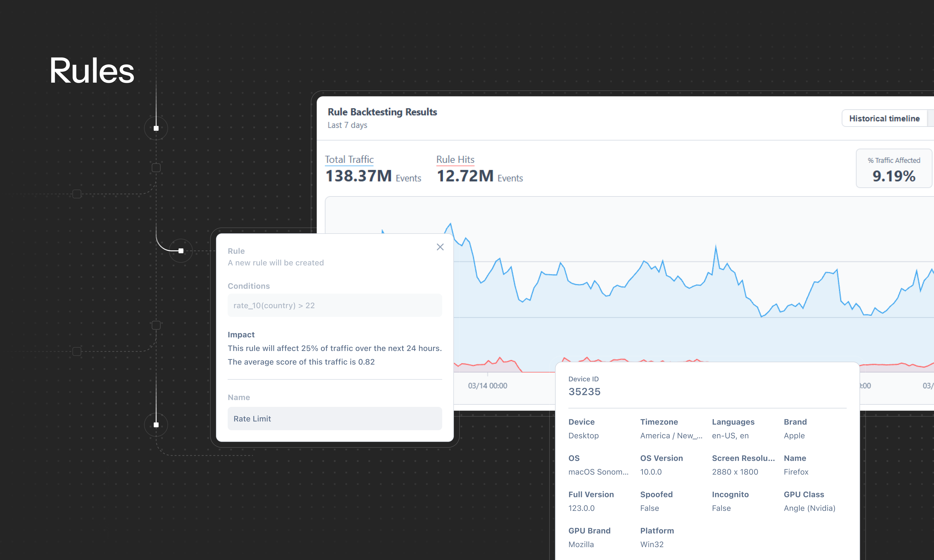This screenshot has height=560, width=934.
Task: Click the bottom white flow node
Action: click(156, 425)
